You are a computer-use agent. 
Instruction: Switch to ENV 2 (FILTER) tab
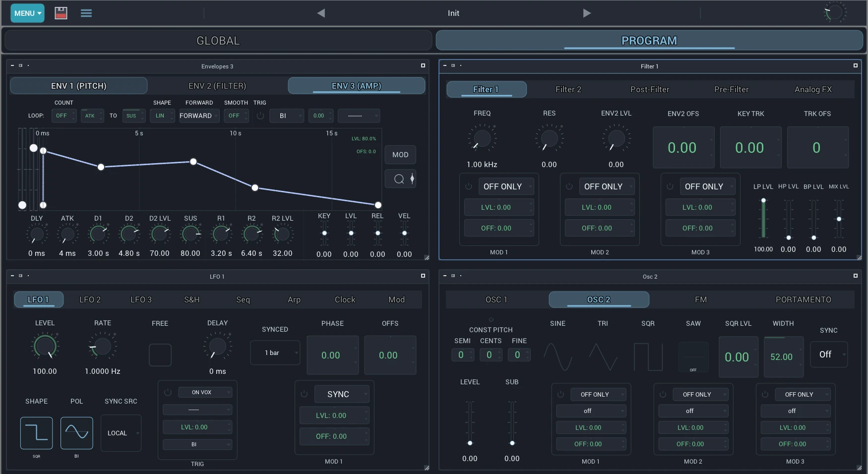pyautogui.click(x=217, y=86)
